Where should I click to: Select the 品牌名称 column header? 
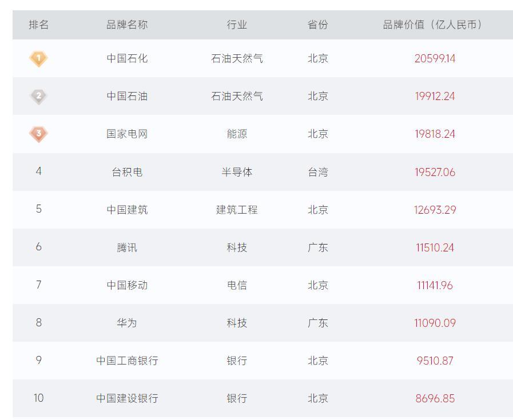[127, 25]
